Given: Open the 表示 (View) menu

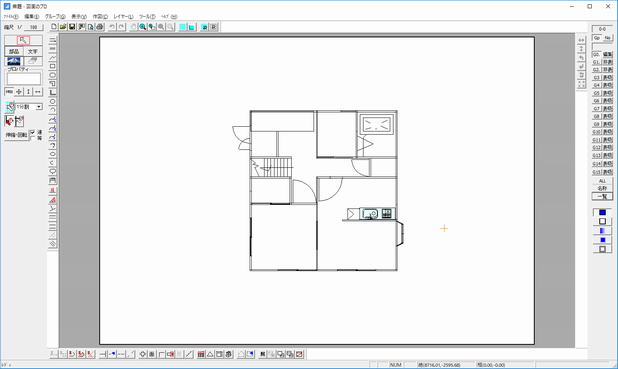Looking at the screenshot, I should click(79, 17).
